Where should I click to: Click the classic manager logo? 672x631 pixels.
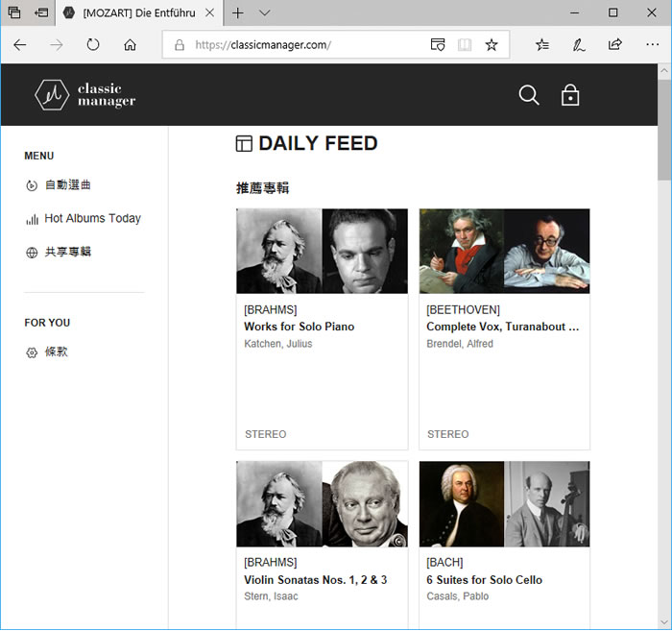pyautogui.click(x=84, y=95)
